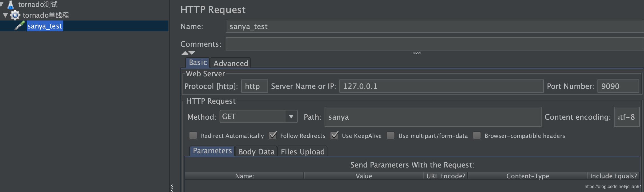Enable Use multipart/form-data checkbox
The image size is (644, 192).
[391, 136]
